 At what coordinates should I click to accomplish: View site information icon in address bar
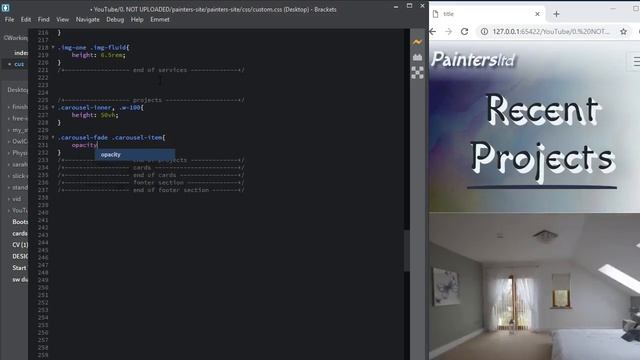click(x=484, y=31)
